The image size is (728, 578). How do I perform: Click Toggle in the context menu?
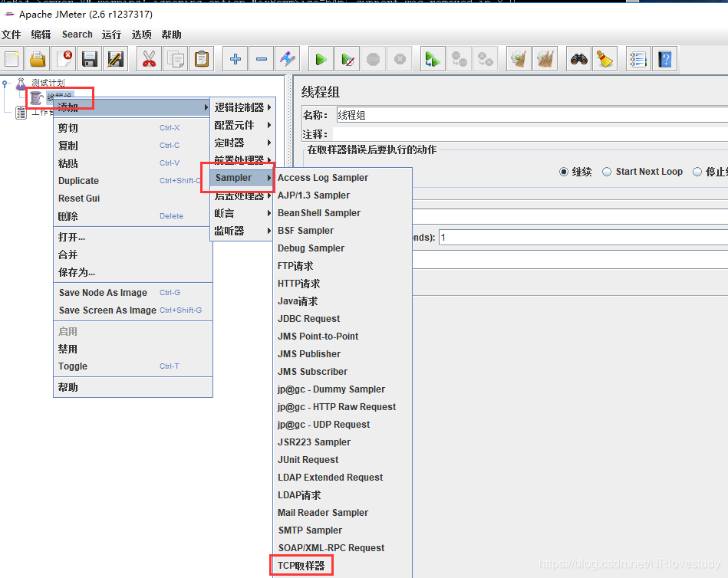(133, 366)
